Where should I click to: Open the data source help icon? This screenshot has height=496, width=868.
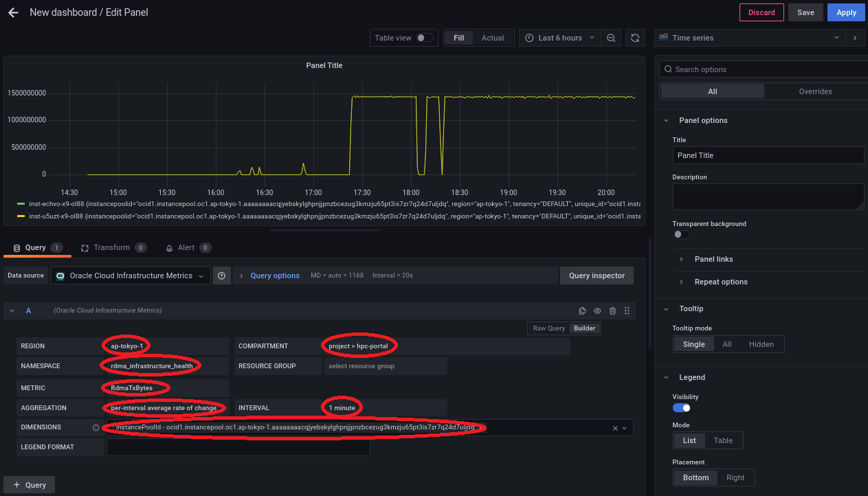pyautogui.click(x=222, y=275)
